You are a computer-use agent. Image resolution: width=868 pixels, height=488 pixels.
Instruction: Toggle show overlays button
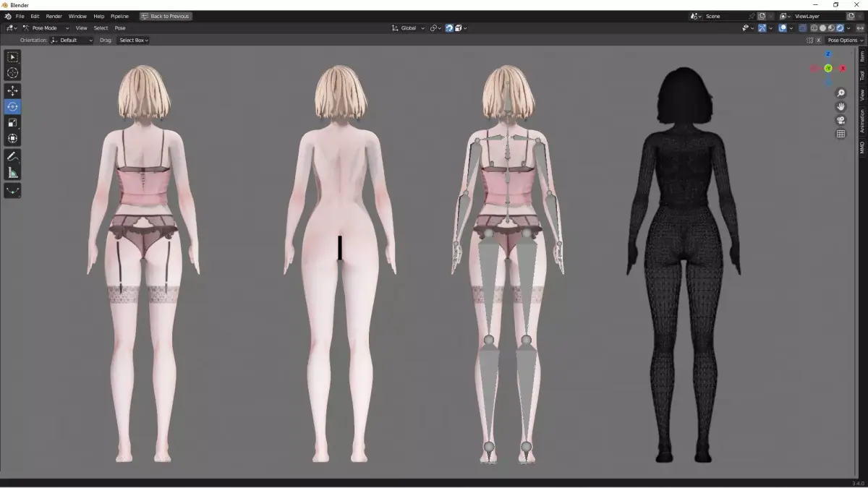pyautogui.click(x=782, y=28)
